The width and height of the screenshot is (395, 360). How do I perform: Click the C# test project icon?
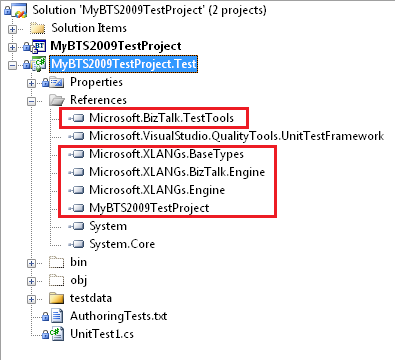pos(39,64)
